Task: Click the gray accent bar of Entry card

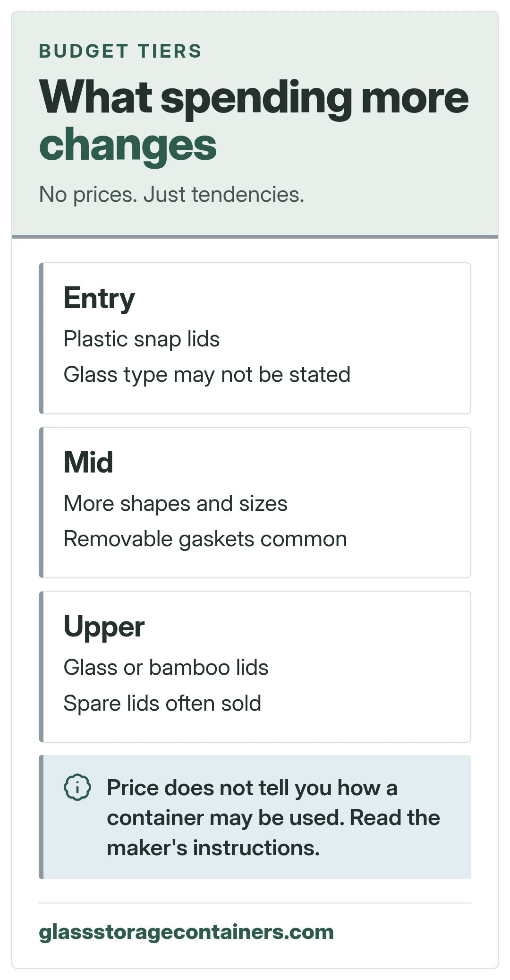Action: coord(41,338)
